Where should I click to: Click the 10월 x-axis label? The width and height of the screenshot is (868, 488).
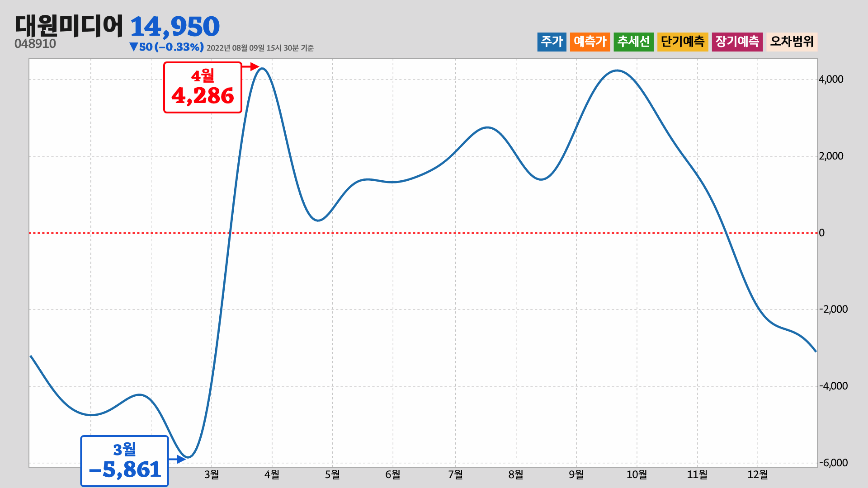pyautogui.click(x=637, y=474)
